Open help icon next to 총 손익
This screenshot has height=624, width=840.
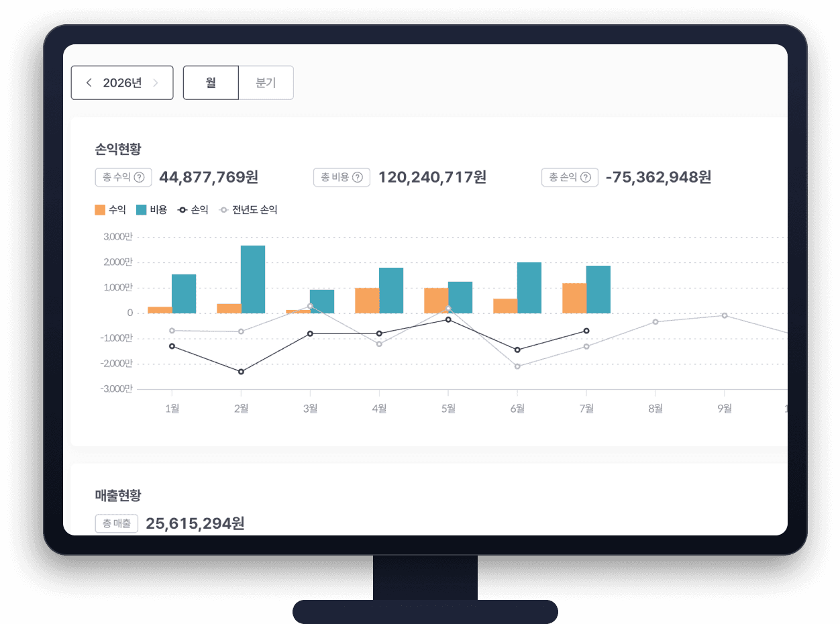coord(586,177)
